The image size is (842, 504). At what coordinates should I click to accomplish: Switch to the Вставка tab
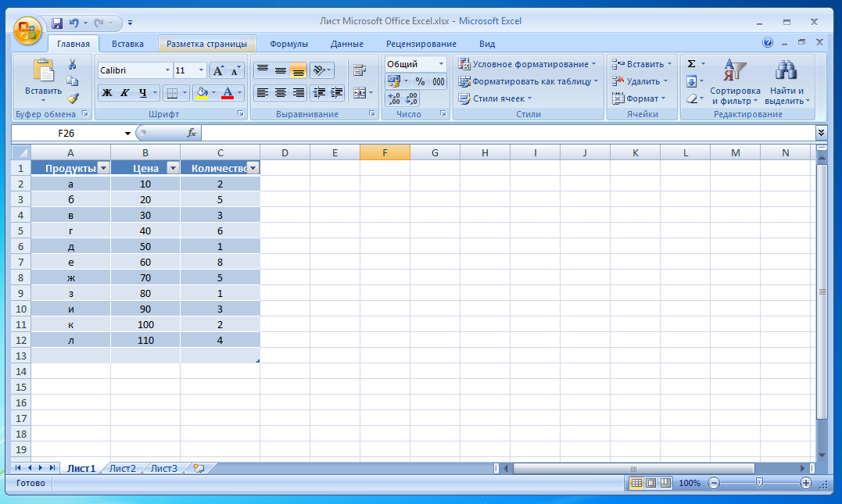127,44
